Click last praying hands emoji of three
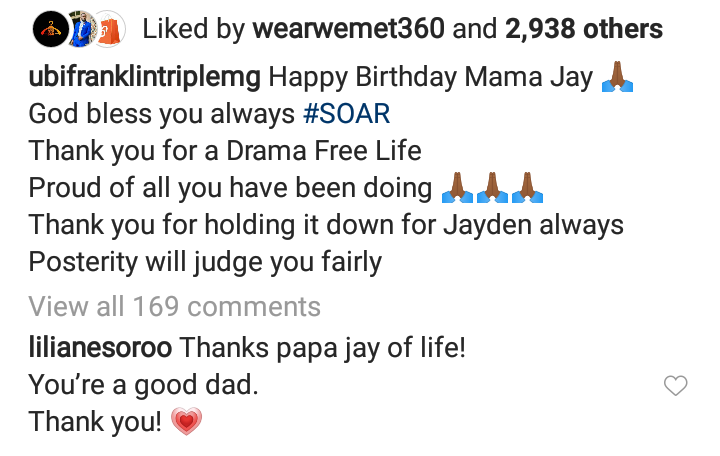Viewport: 720px width, 456px height. (x=527, y=188)
